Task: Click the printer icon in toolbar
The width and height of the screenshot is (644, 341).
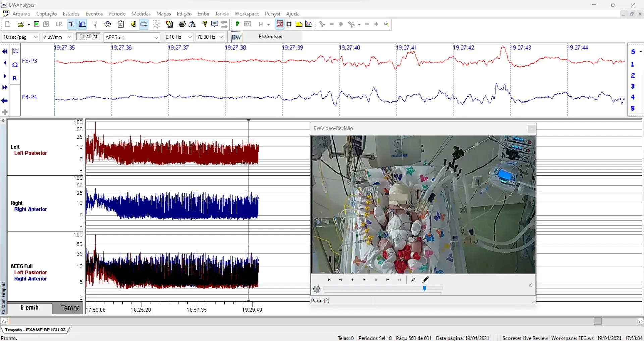Action: pos(182,24)
